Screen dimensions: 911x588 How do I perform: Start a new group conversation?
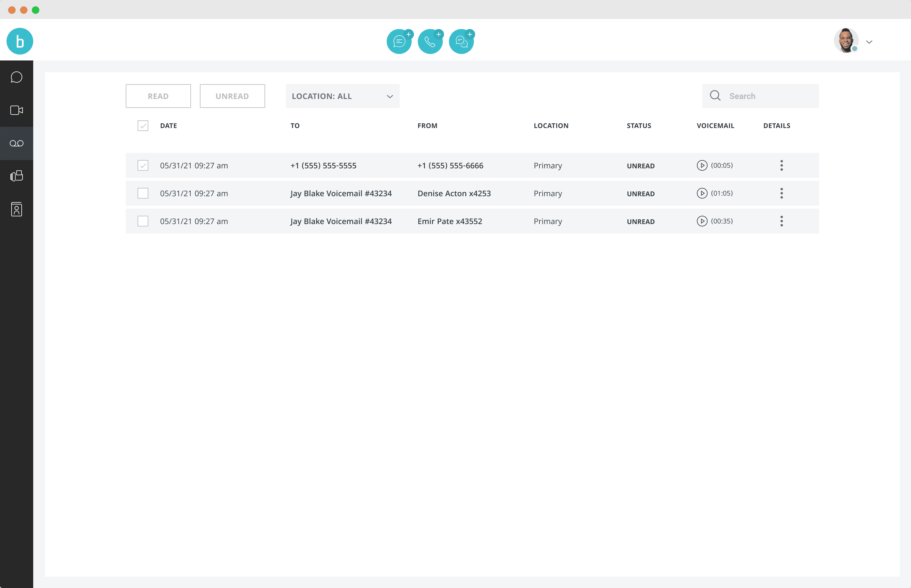point(461,41)
